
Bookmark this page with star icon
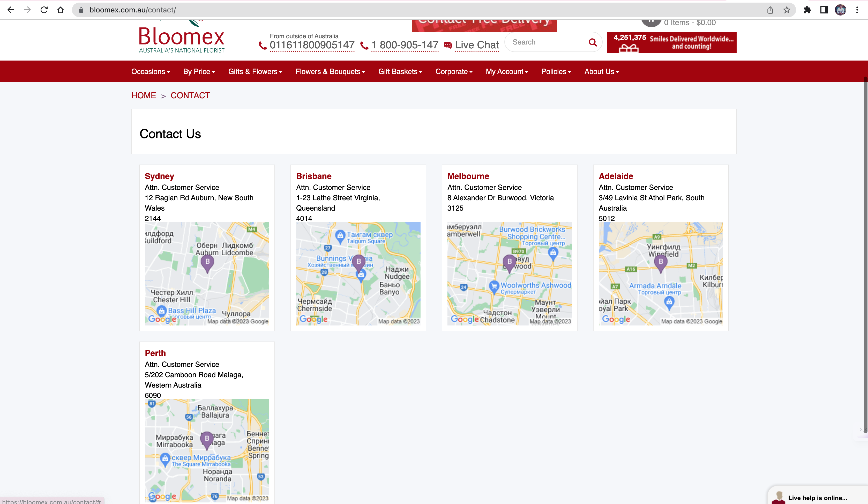787,10
